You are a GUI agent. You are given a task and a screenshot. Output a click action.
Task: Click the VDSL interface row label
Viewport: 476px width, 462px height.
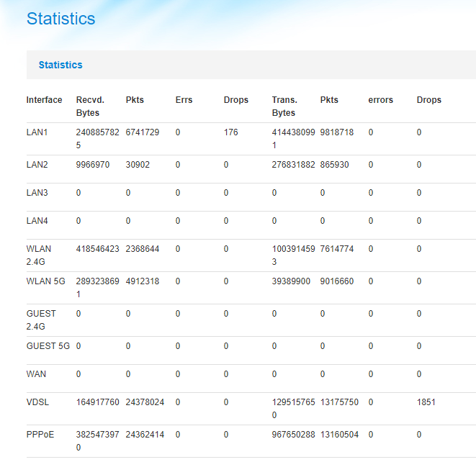(37, 402)
